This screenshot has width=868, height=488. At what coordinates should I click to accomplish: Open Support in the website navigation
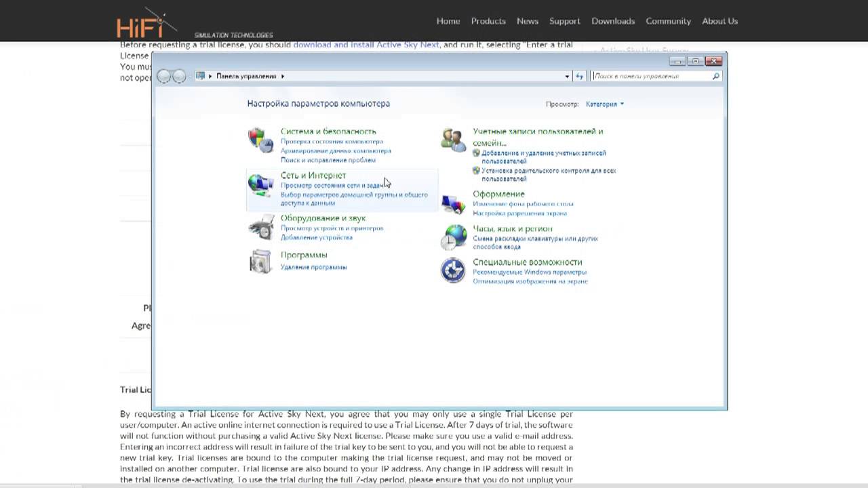pyautogui.click(x=565, y=21)
